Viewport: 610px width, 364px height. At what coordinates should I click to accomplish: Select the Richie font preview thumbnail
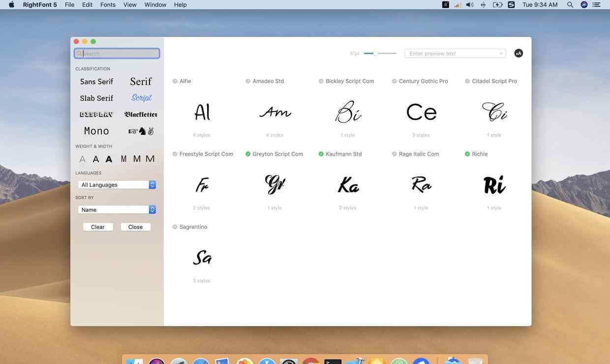495,185
